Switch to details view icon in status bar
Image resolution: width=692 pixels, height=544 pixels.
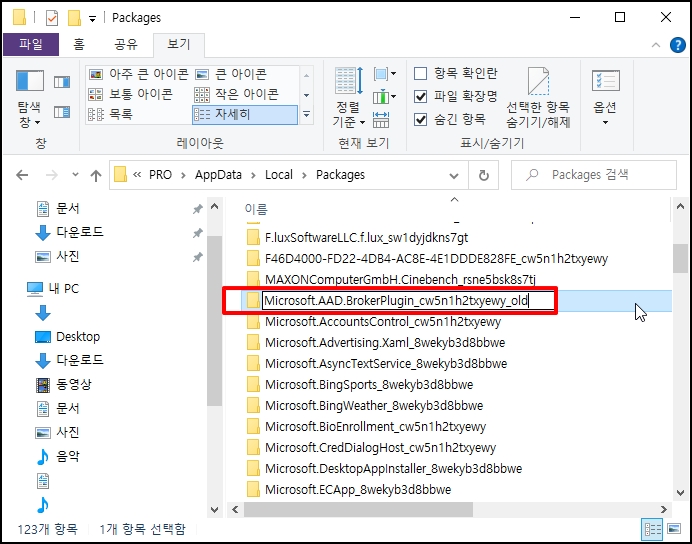653,529
